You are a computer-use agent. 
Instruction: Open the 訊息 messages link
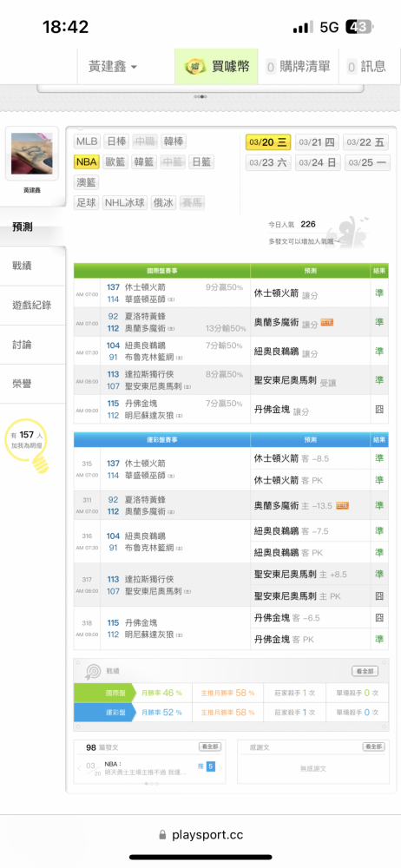point(366,67)
